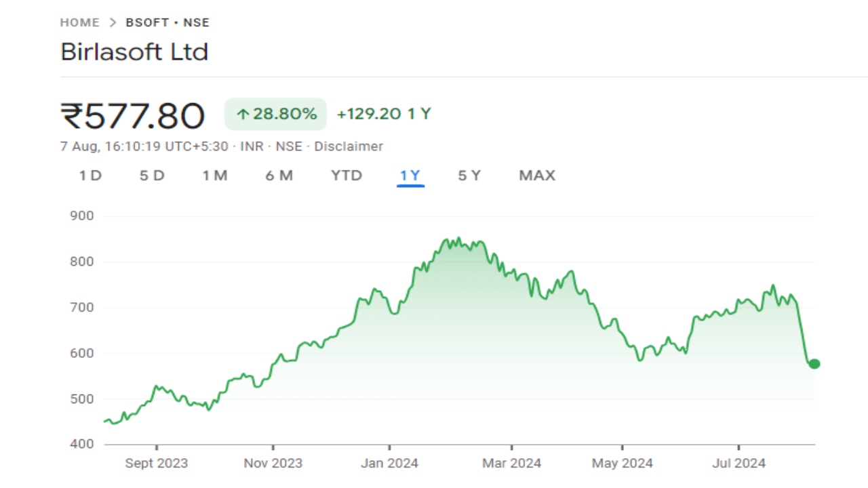Click the Jul 2024 axis label
Viewport: 868px width, 488px height.
738,464
